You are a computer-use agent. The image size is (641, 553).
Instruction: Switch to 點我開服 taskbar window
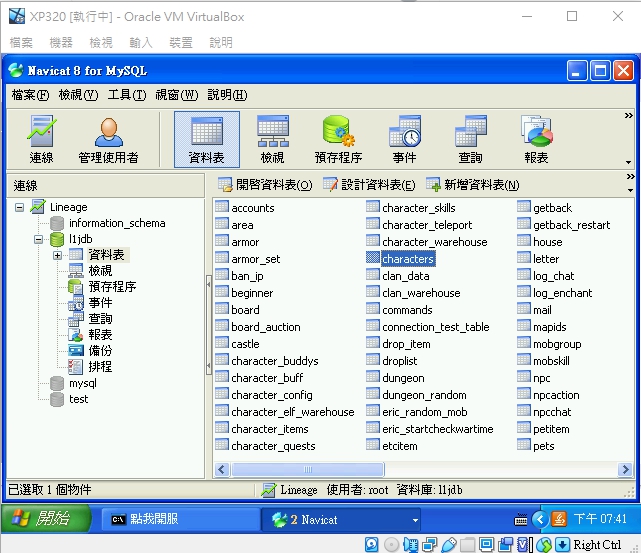(180, 519)
